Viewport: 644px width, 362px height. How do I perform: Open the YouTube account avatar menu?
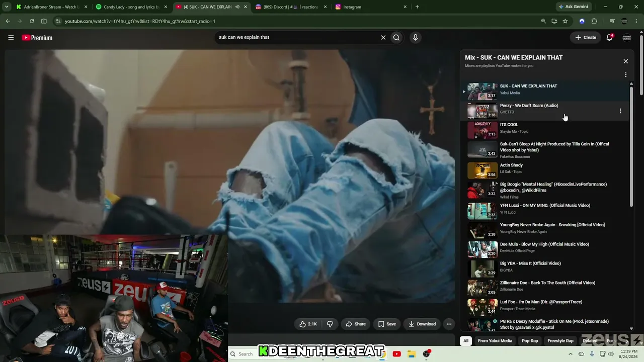pos(627,37)
